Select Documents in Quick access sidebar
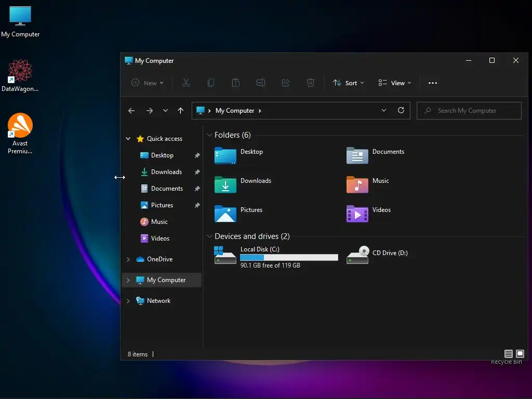 coord(167,188)
